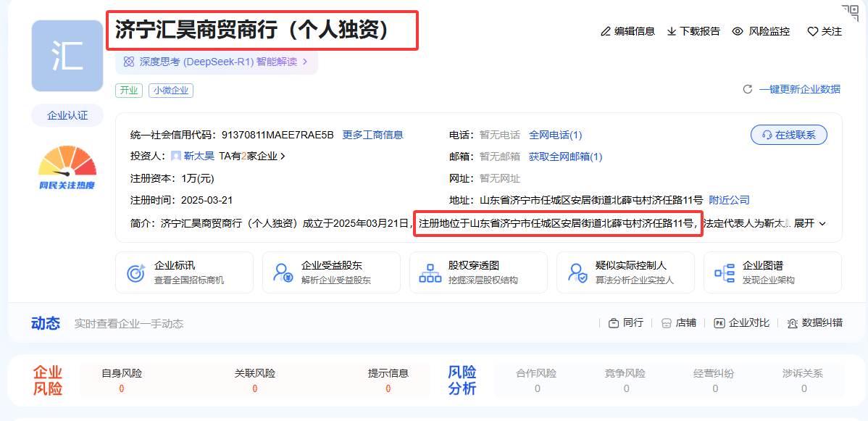Refresh data with 一键更新企业数据 icon
The image size is (868, 421).
tap(747, 87)
